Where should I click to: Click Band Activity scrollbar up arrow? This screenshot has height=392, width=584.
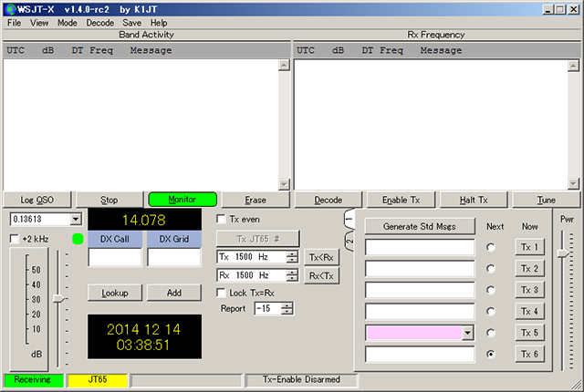(x=284, y=65)
